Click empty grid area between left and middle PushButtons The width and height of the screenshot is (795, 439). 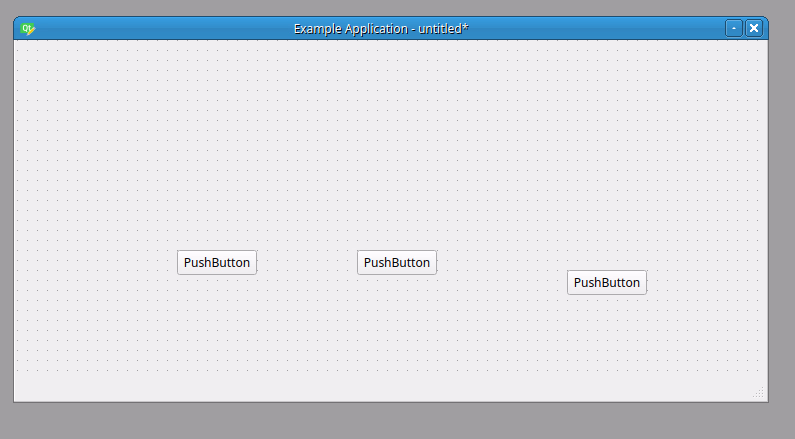pyautogui.click(x=307, y=262)
